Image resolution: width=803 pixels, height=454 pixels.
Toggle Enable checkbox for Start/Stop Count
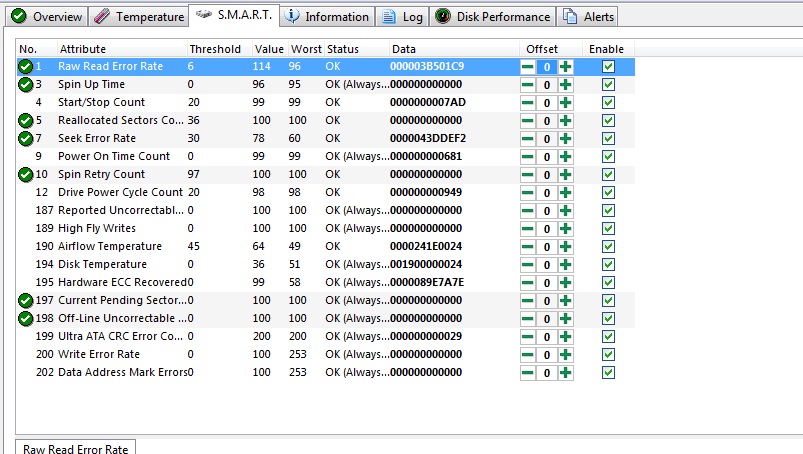pyautogui.click(x=608, y=102)
